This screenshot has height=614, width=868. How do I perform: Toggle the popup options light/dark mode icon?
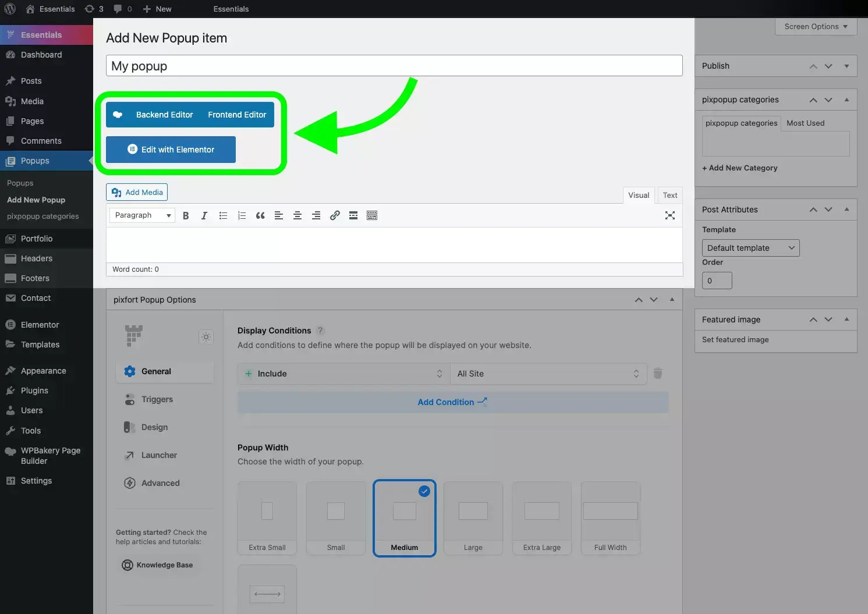click(x=206, y=337)
